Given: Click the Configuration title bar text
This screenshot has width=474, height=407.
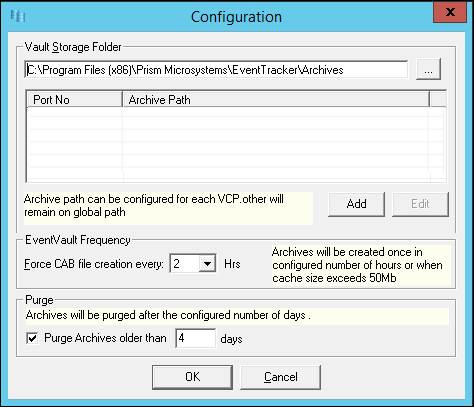Looking at the screenshot, I should click(236, 17).
